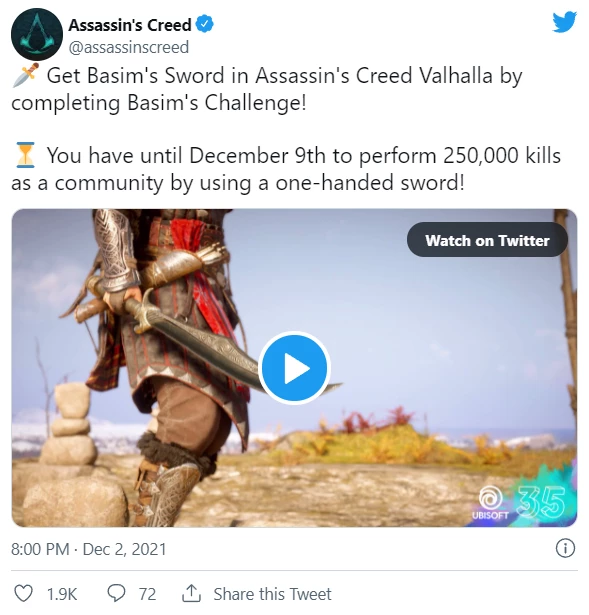Click the 72 replies count
The image size is (589, 615).
(147, 594)
